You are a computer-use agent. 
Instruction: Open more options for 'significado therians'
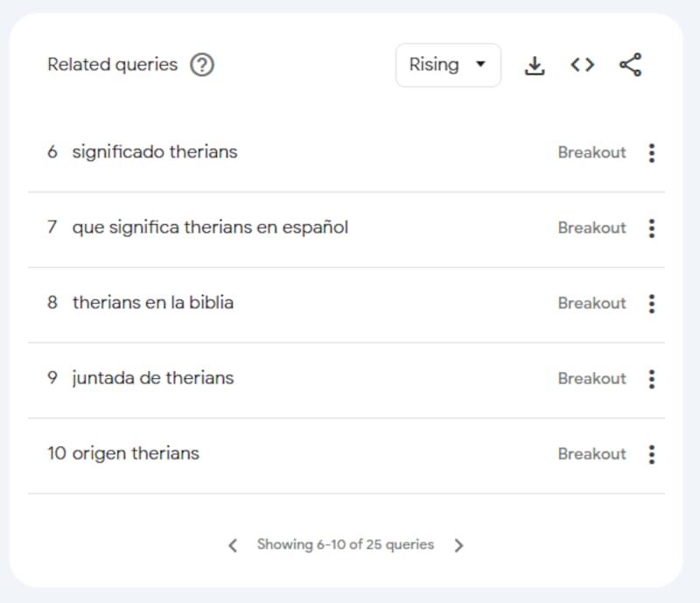(651, 153)
